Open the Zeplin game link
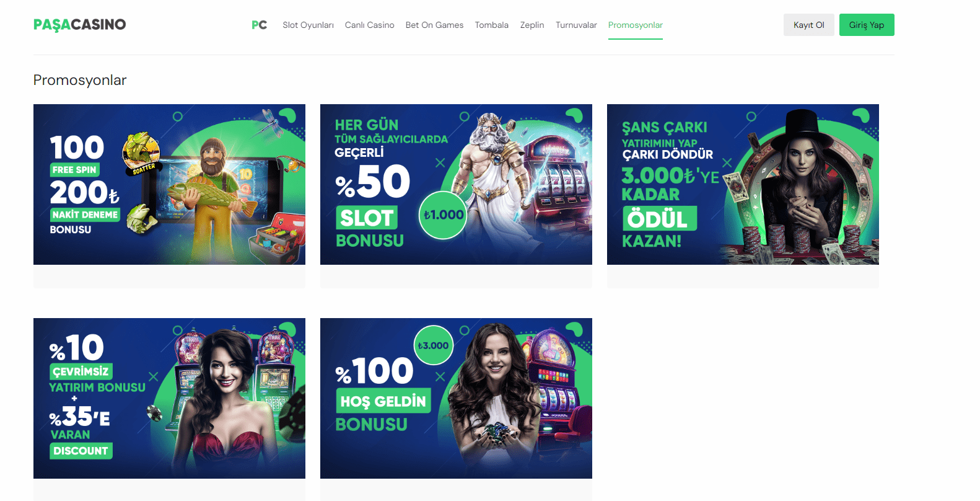The height and width of the screenshot is (501, 980). [x=532, y=25]
